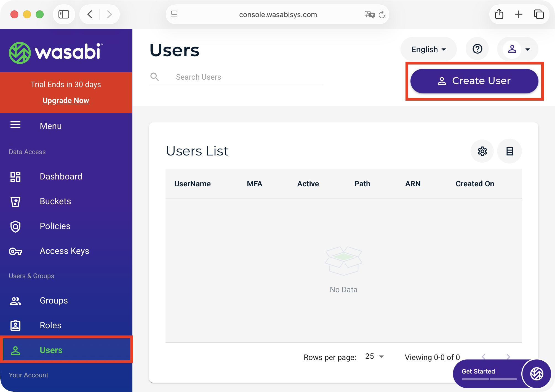Open the table settings gear icon

482,151
